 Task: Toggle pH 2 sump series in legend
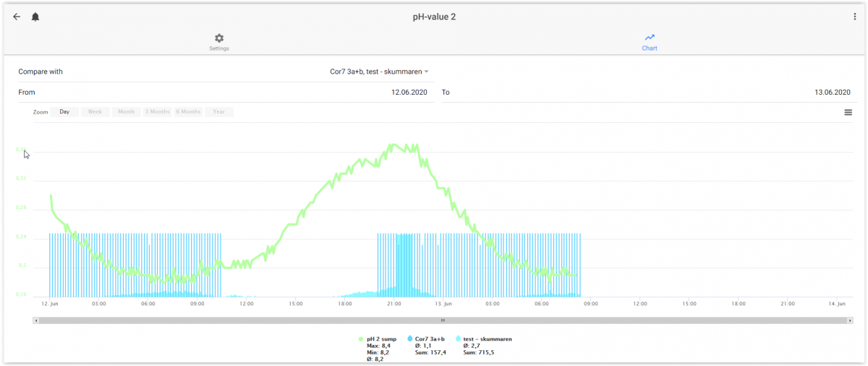(377, 339)
